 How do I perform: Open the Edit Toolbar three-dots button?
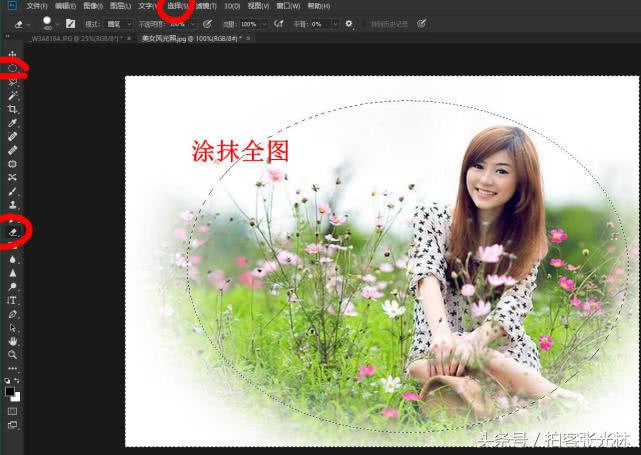(x=13, y=368)
